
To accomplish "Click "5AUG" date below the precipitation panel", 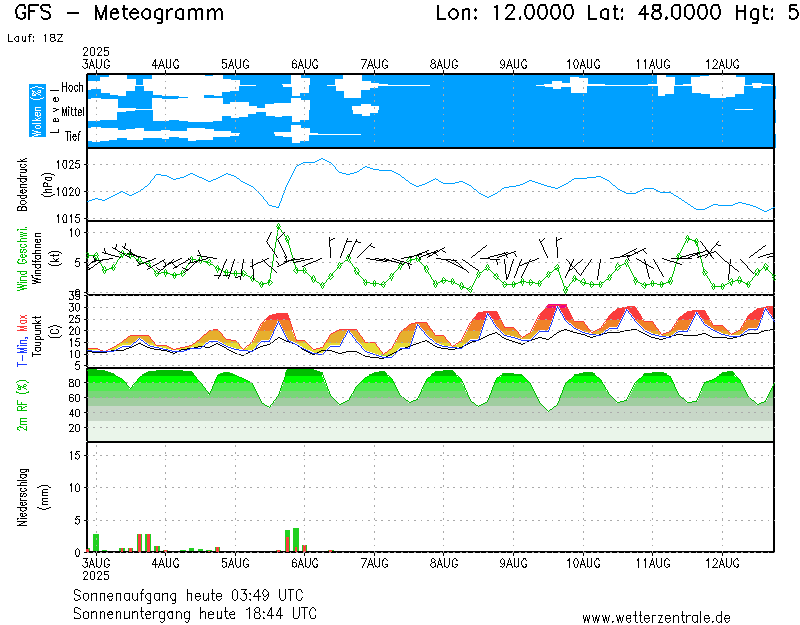I will [235, 563].
